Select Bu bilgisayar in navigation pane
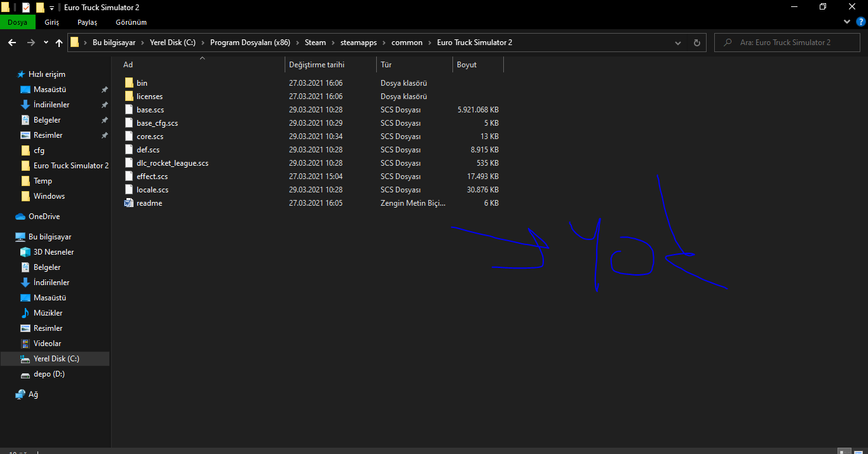Image resolution: width=868 pixels, height=454 pixels. click(x=50, y=237)
